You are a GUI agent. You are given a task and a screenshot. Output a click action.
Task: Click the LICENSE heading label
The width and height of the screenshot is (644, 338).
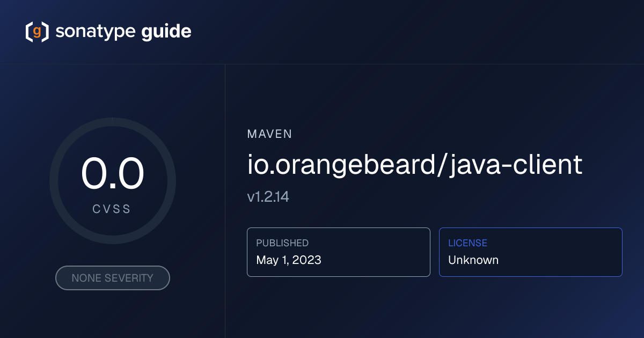pyautogui.click(x=467, y=243)
